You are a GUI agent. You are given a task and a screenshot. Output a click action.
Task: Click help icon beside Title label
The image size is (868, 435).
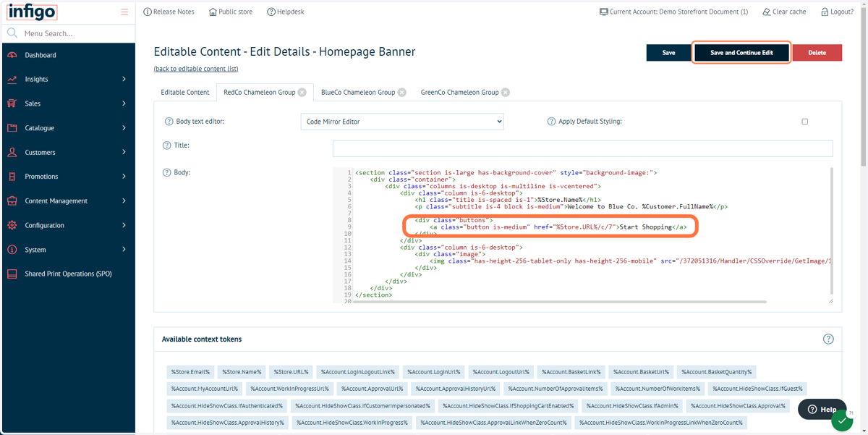coord(167,145)
